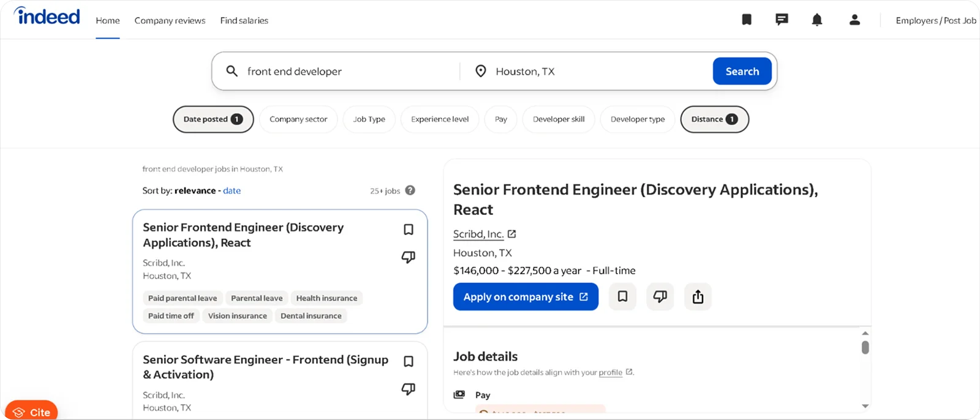Sort results by date
The image size is (980, 420).
232,190
